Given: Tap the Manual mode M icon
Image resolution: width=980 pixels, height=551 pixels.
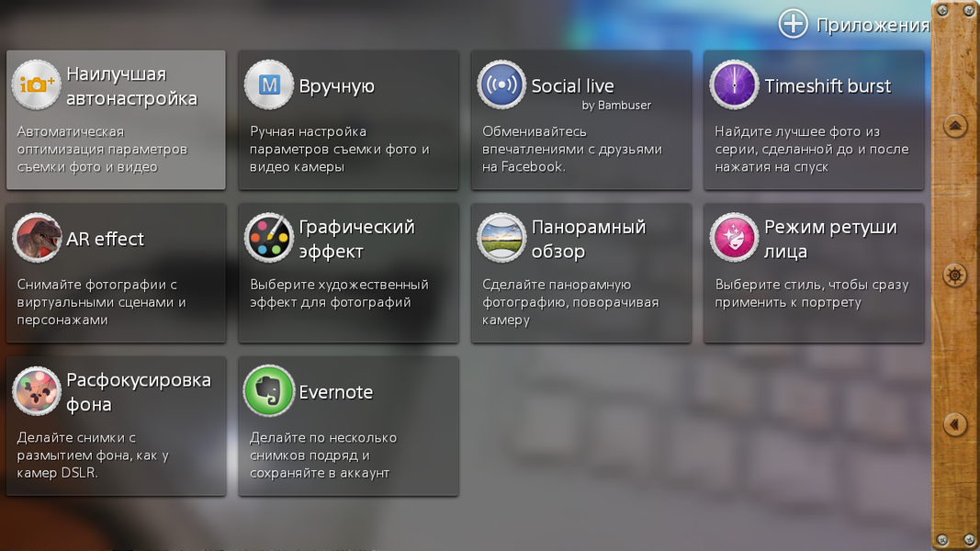Looking at the screenshot, I should [269, 85].
